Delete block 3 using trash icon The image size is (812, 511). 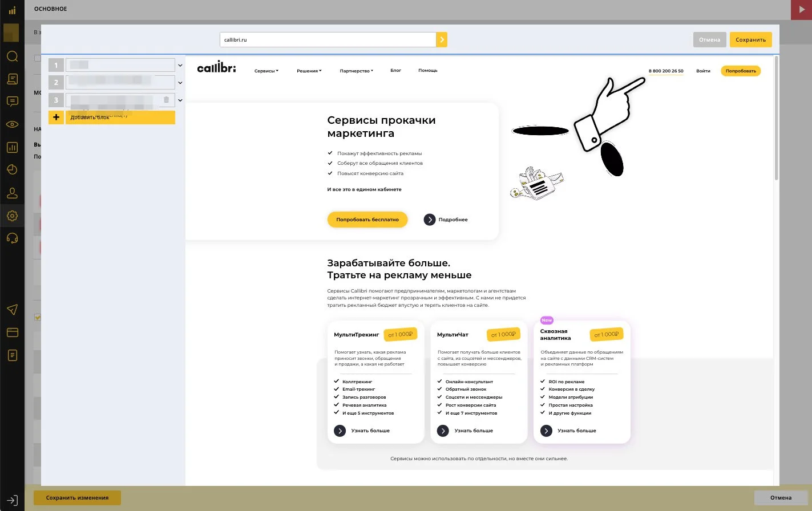click(166, 100)
